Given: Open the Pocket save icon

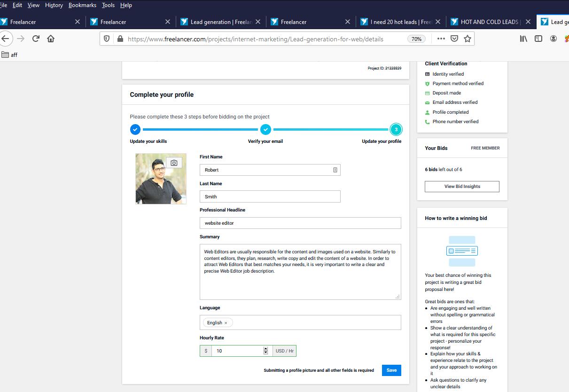Looking at the screenshot, I should 454,39.
